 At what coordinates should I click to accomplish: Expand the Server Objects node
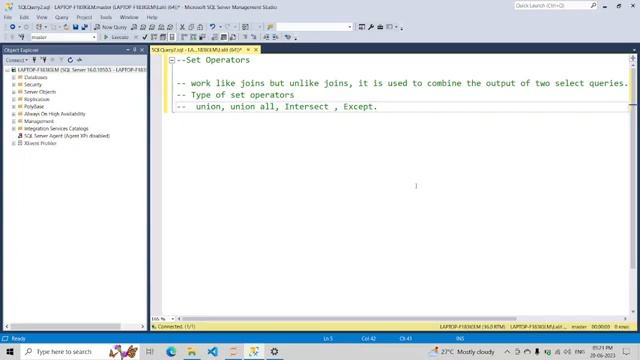(x=13, y=92)
